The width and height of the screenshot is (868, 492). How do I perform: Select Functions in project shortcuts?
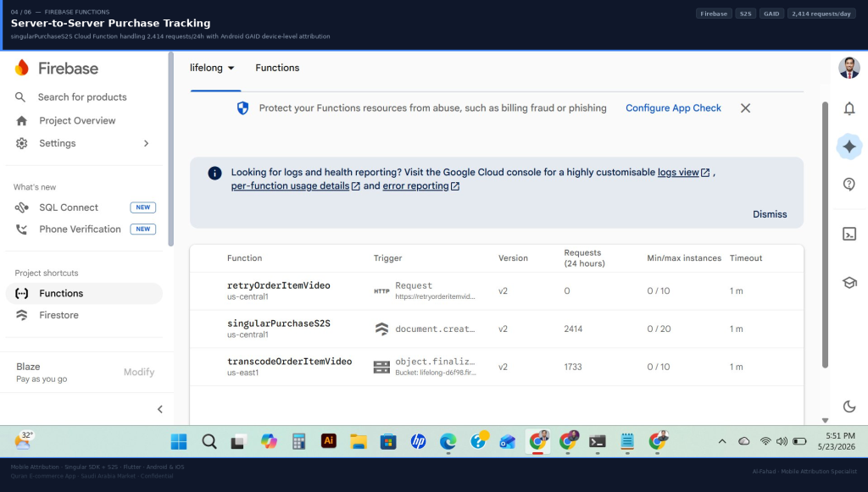pos(84,294)
